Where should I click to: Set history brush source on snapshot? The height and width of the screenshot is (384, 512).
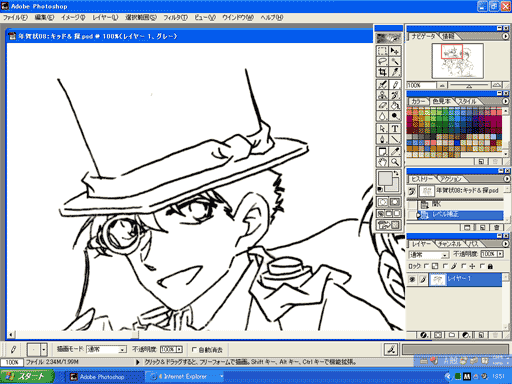pyautogui.click(x=412, y=191)
